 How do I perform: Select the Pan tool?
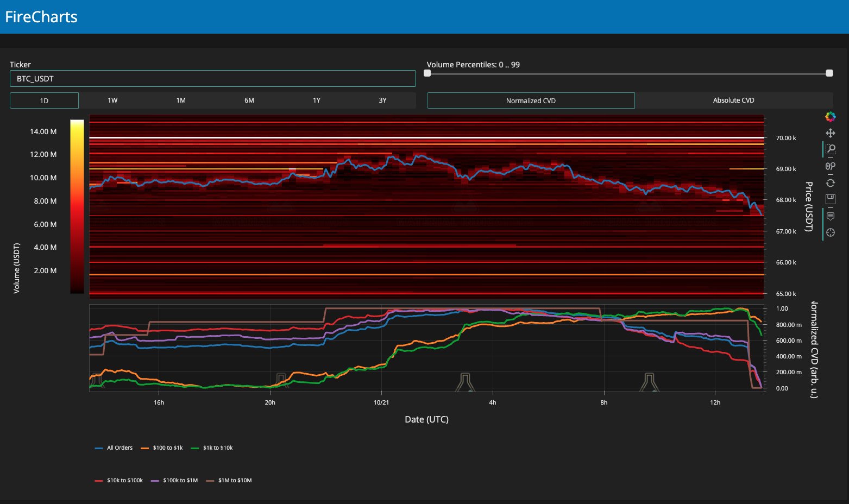coord(830,133)
